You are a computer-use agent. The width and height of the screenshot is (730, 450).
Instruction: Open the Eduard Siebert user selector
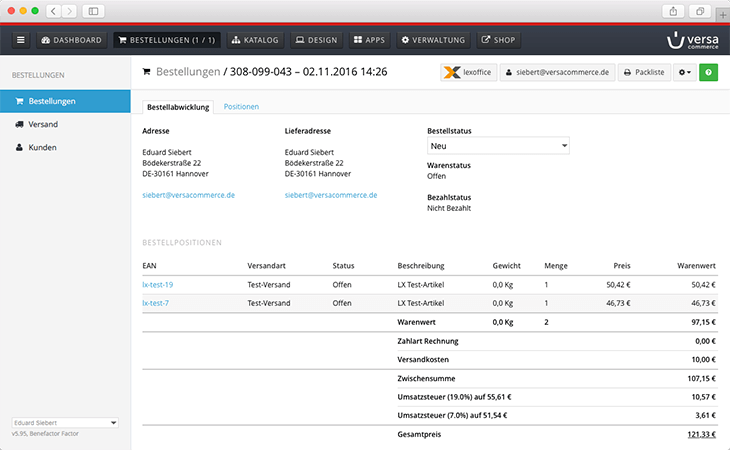pos(65,423)
